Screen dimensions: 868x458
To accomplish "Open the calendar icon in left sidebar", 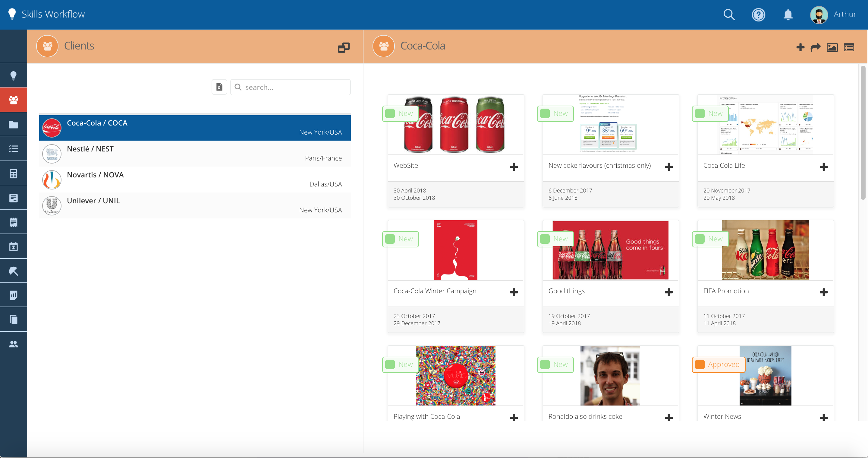I will (14, 246).
